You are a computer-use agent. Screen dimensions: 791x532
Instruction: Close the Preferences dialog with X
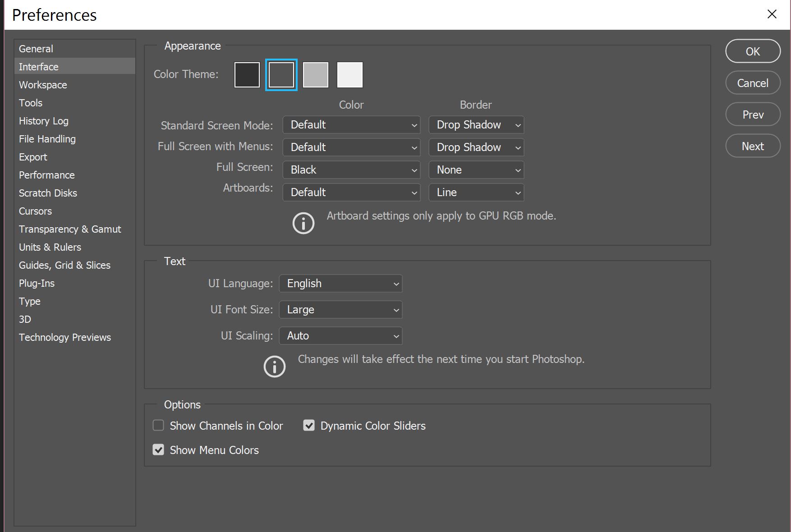(772, 14)
